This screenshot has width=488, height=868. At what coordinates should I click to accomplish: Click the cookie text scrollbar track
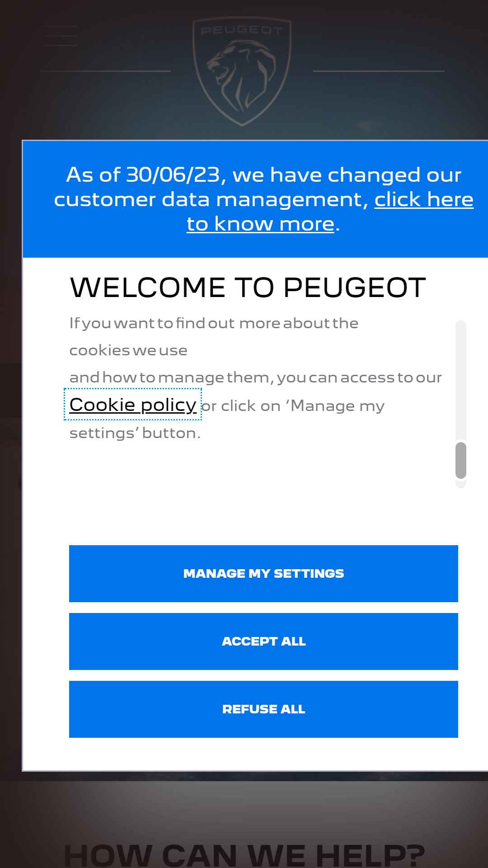click(x=461, y=380)
